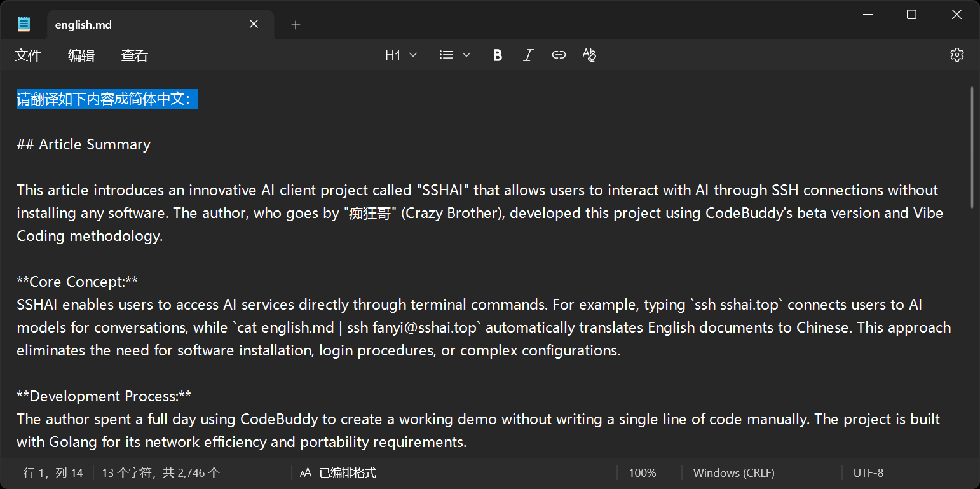Open the 查看 menu
The width and height of the screenshot is (980, 489).
click(135, 55)
